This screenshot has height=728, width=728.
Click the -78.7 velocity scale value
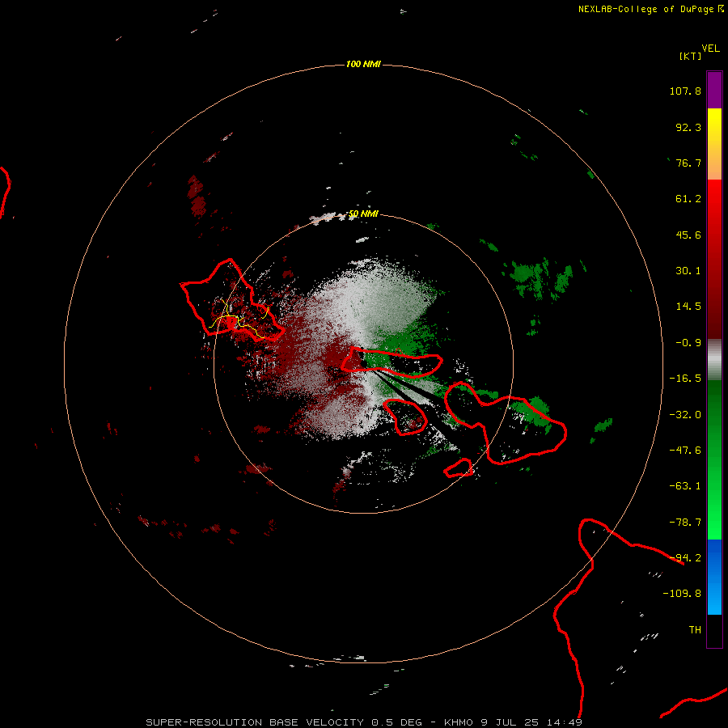(685, 523)
